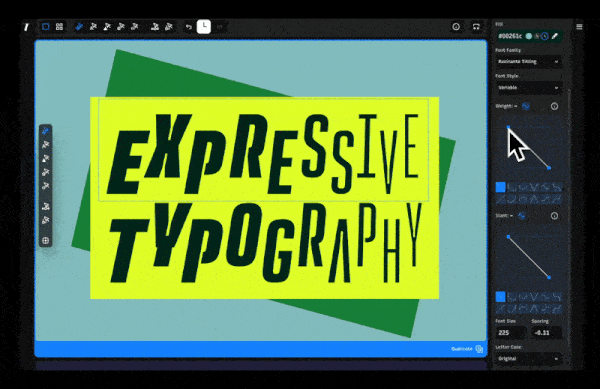The width and height of the screenshot is (600, 389).
Task: Click the highlighted white toolbar button
Action: (x=204, y=27)
